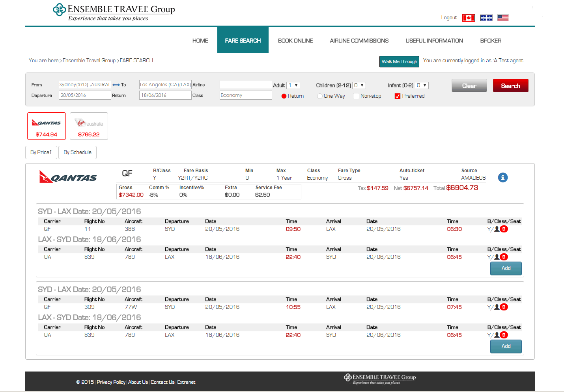Swap From and To with the arrows icon
The image size is (564, 392).
pyautogui.click(x=116, y=85)
